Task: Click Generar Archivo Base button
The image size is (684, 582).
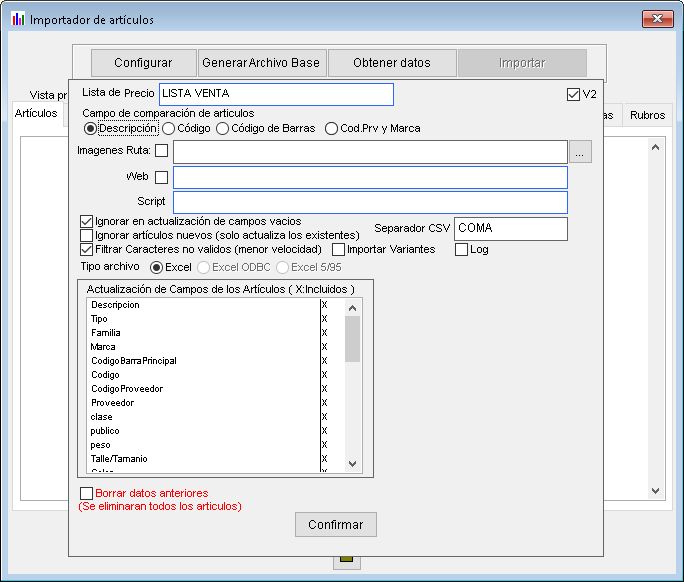Action: tap(261, 63)
